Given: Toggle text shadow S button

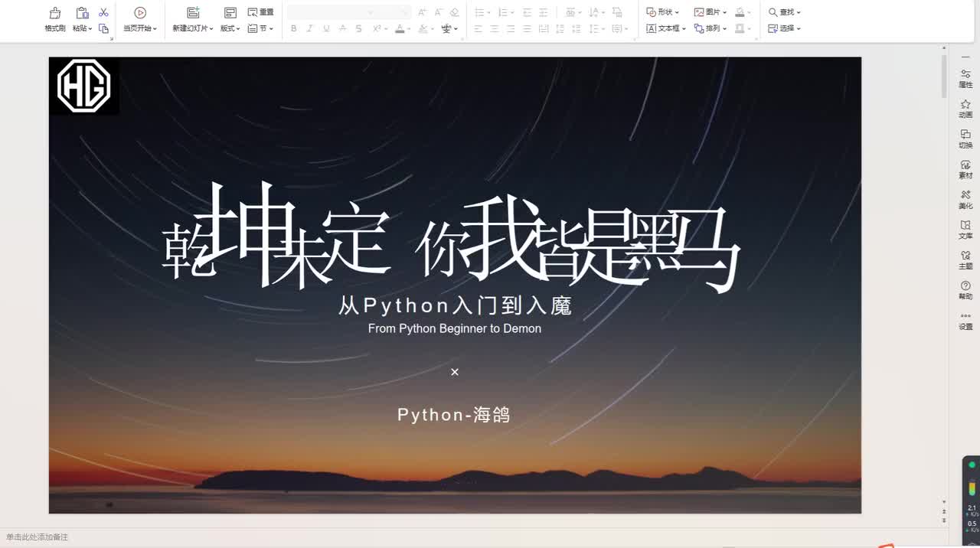Looking at the screenshot, I should click(359, 28).
